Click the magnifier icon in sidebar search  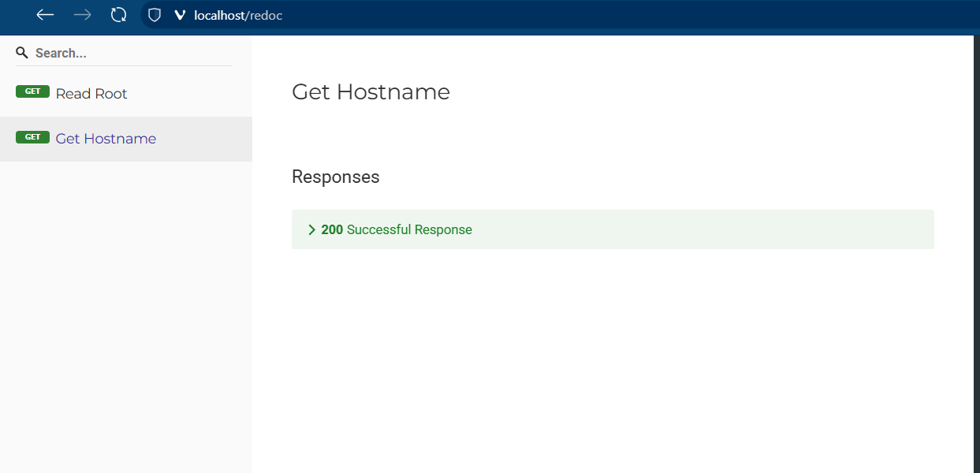pos(22,53)
